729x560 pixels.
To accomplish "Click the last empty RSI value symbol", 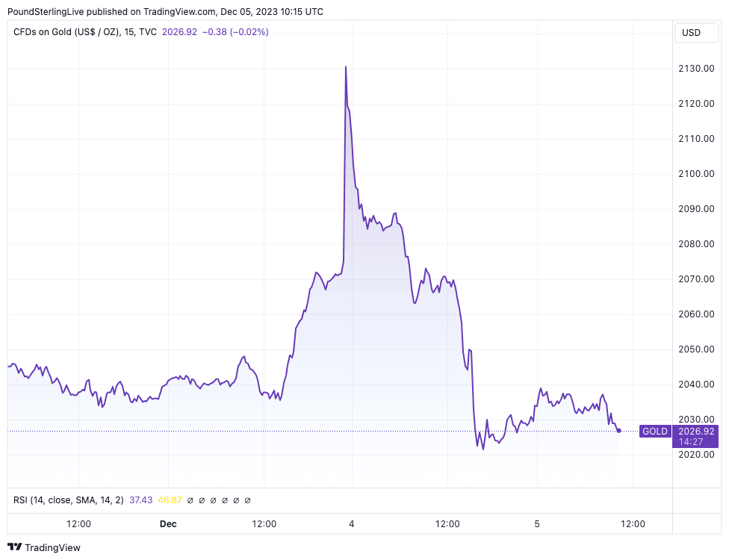I will (x=248, y=500).
